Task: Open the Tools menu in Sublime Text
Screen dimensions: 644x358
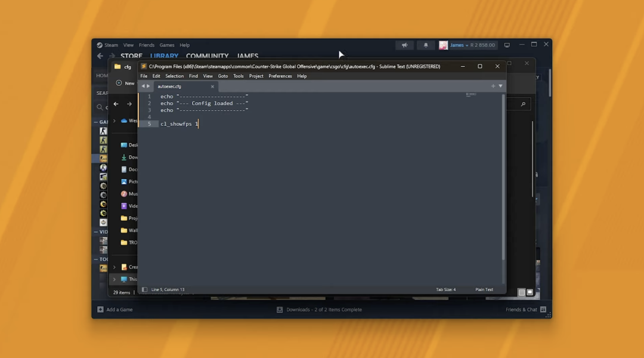Action: 238,76
